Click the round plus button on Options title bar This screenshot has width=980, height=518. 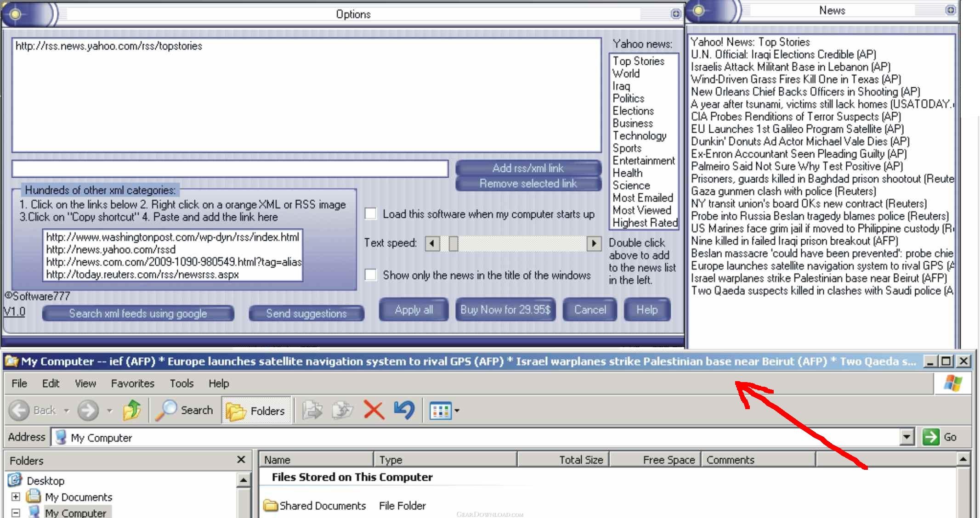click(x=675, y=14)
